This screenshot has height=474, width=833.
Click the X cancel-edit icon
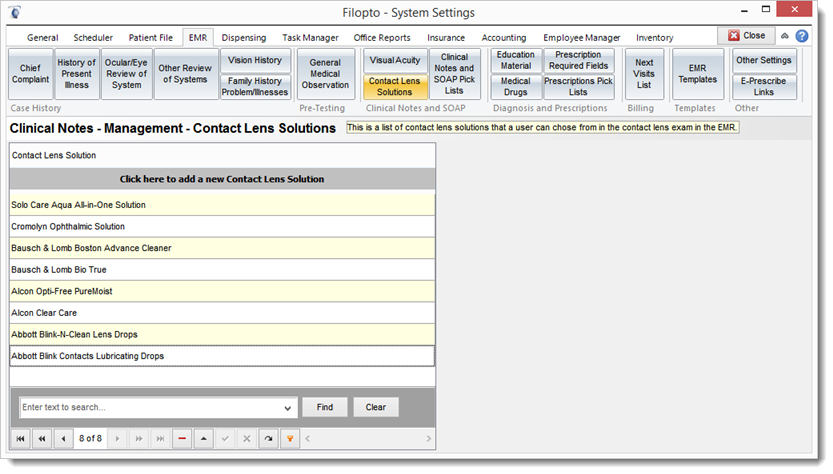point(246,438)
